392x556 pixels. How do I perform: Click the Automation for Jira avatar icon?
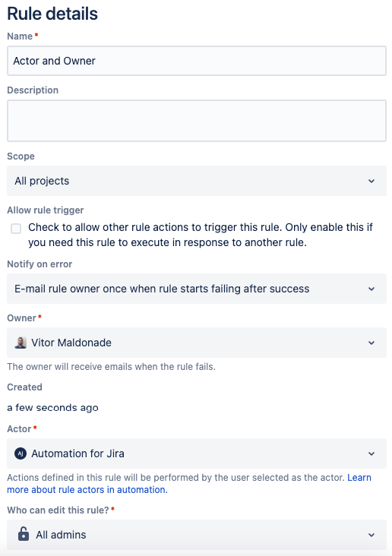(x=21, y=453)
